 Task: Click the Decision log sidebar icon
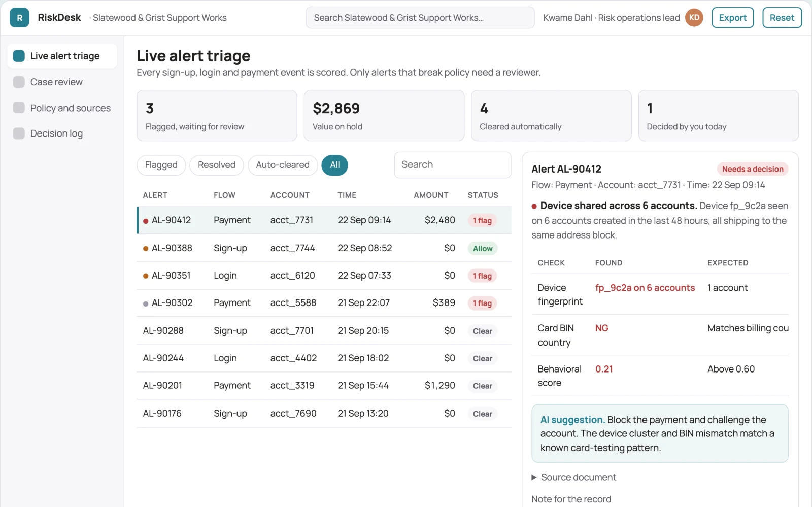[19, 133]
